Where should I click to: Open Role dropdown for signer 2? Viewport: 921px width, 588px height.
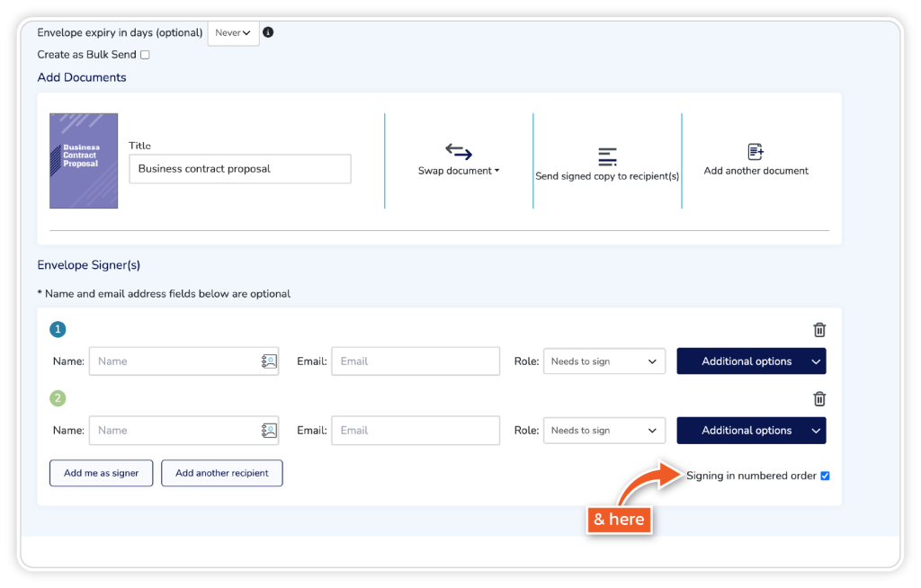604,431
